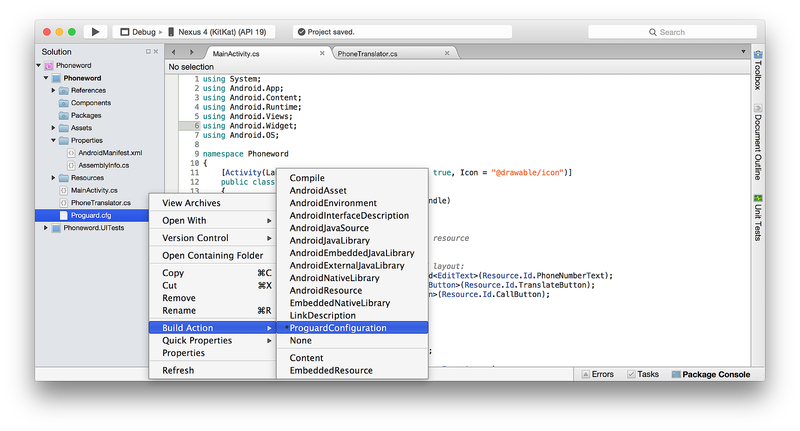Open the Unit Tests side panel

click(x=758, y=218)
